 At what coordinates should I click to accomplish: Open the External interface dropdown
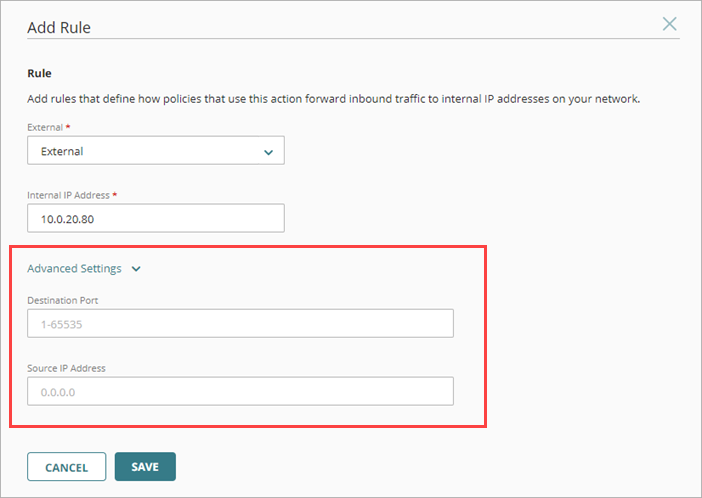(x=156, y=151)
